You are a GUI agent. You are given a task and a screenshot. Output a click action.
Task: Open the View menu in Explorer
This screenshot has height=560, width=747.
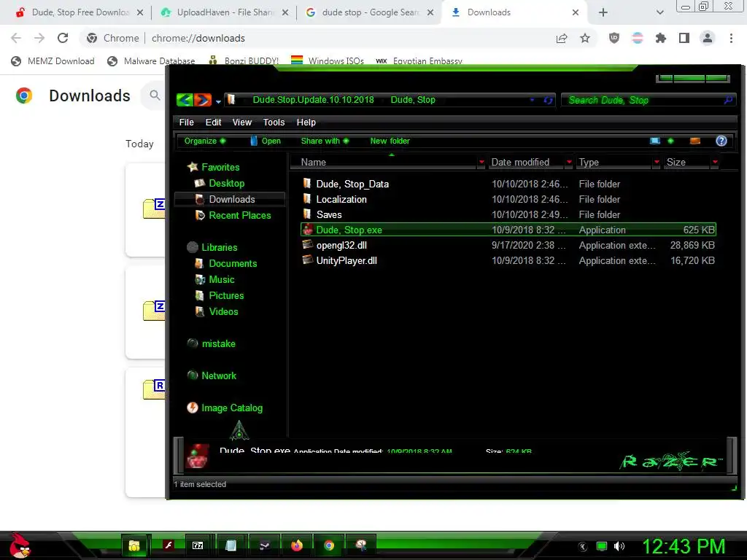click(x=241, y=122)
